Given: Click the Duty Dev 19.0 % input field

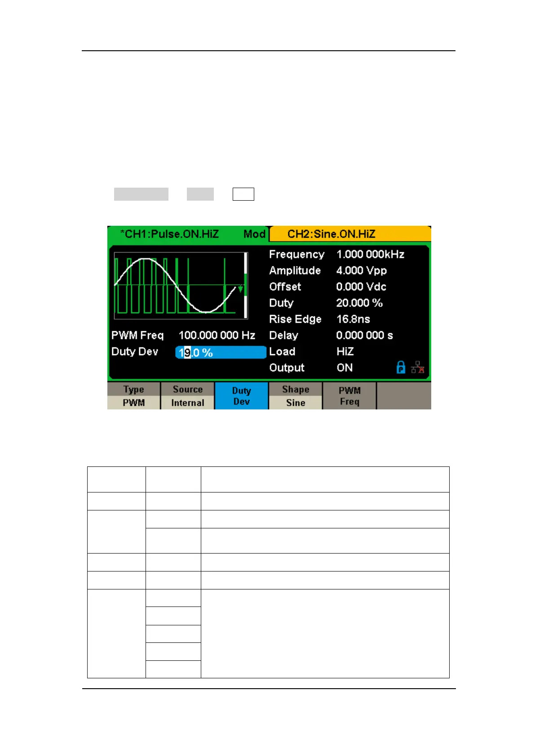Looking at the screenshot, I should [221, 352].
